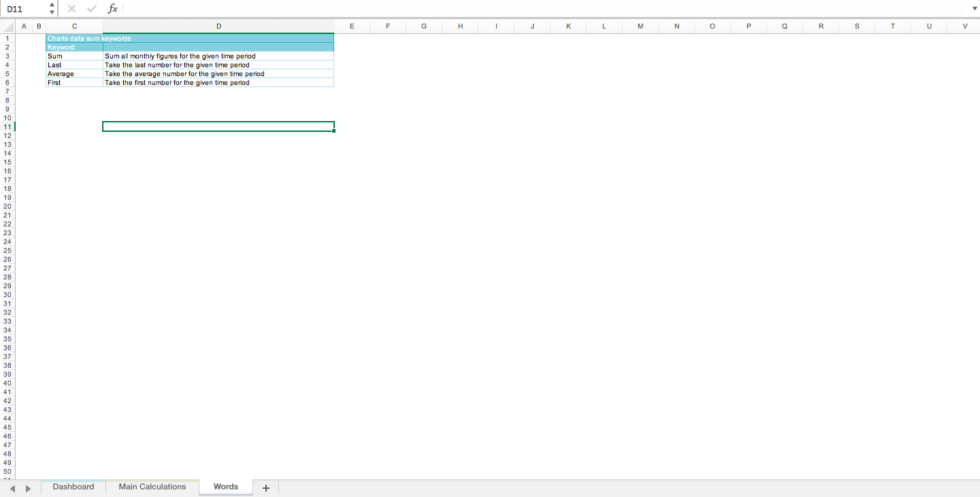Select row 25 header
This screenshot has width=980, height=497.
(7, 250)
